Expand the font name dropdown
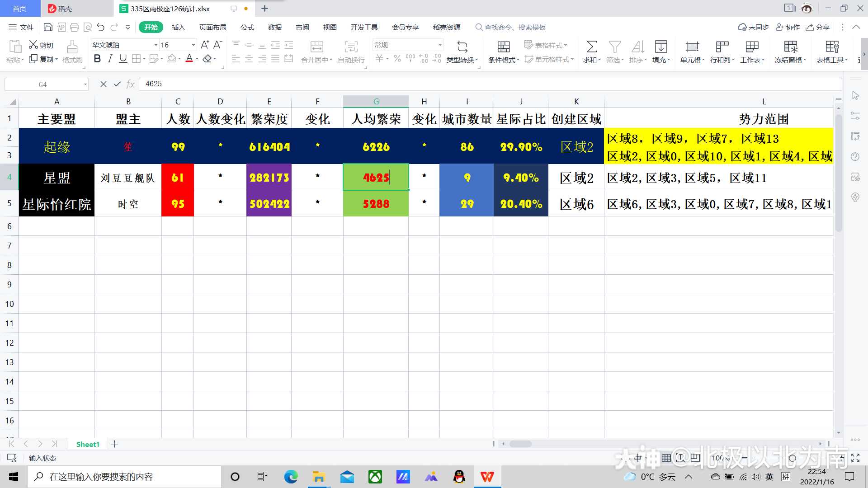Image resolution: width=868 pixels, height=488 pixels. [156, 45]
